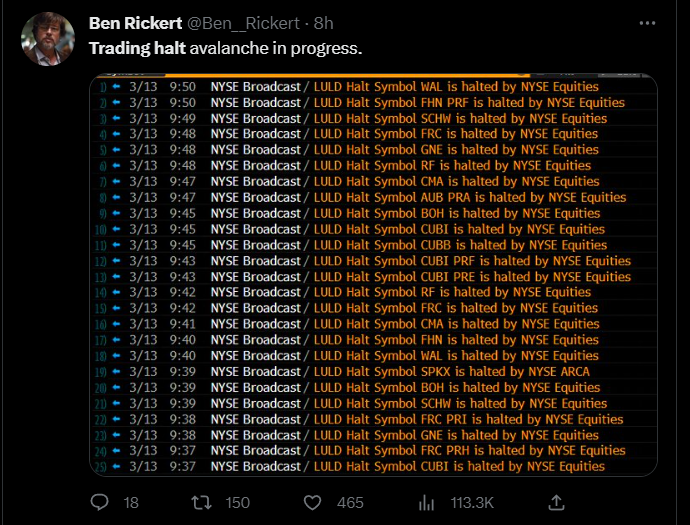Expand the embedded NYSE halt list image
Screen dimensions: 690x525
pos(373,275)
